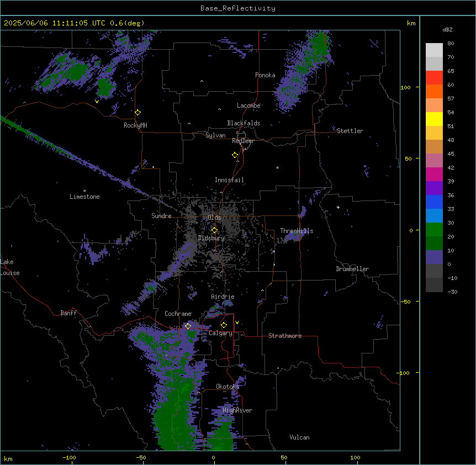476x465 pixels.
Task: Click the yellow diamond marker above RockyMH
Action: coord(138,113)
